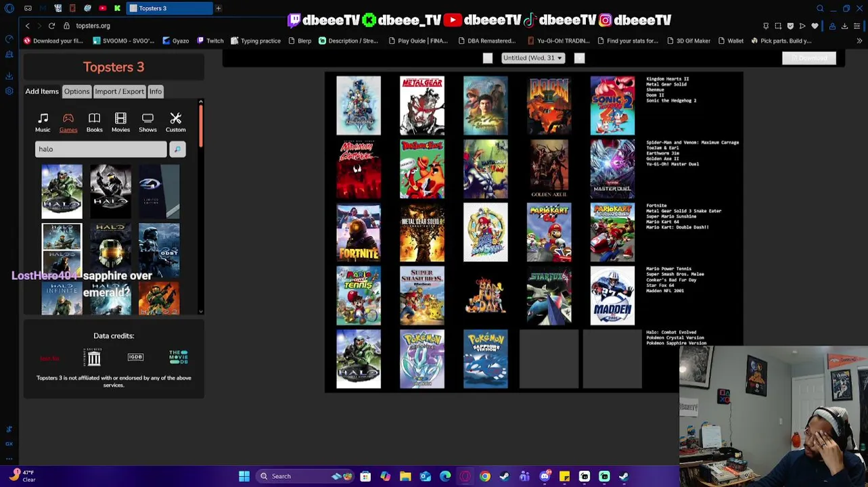Click the Madden 2001 chart cover
Screen dimensions: 868x487
coord(612,296)
